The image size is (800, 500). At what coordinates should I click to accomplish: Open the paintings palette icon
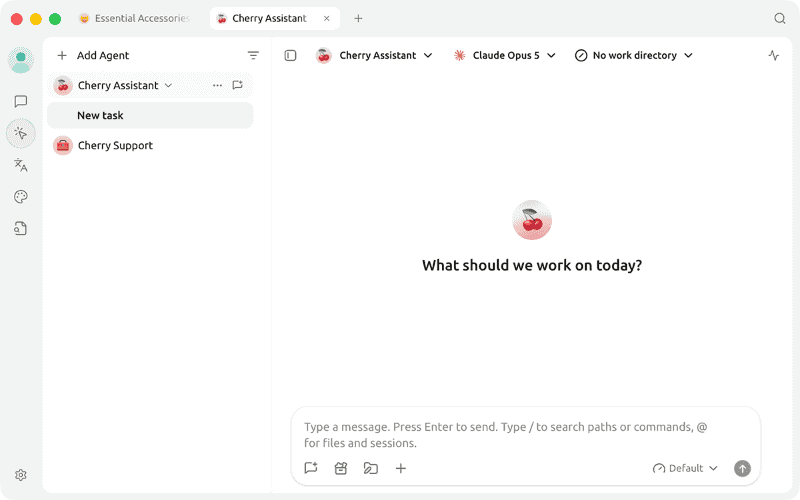[x=21, y=196]
